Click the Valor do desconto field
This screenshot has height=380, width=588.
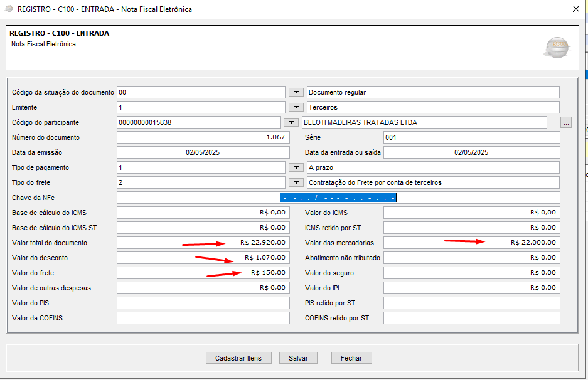[203, 258]
